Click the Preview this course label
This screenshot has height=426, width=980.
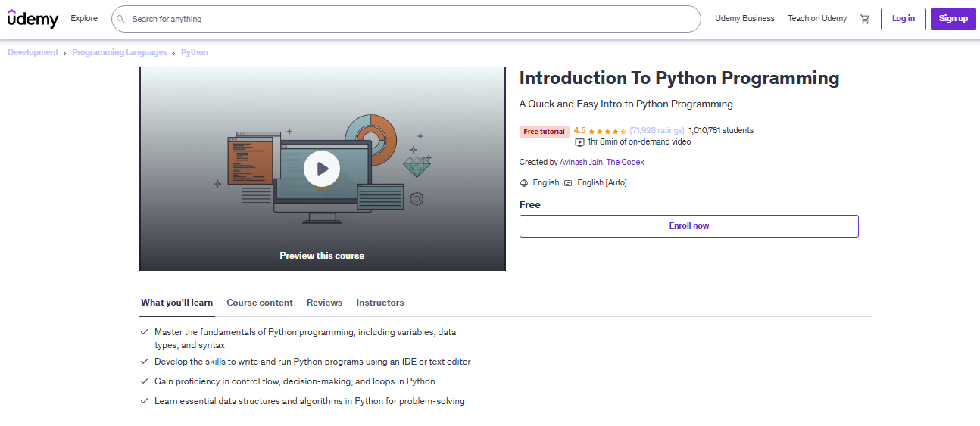(x=322, y=256)
